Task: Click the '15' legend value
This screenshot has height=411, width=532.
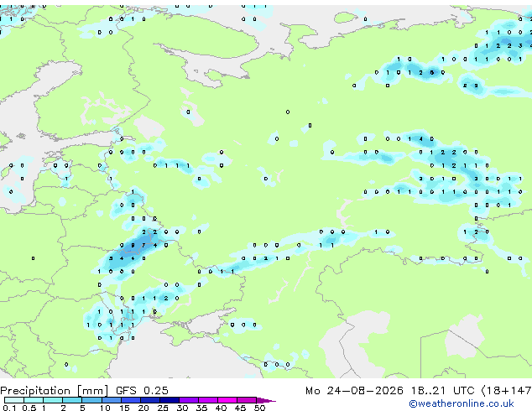Action: tap(124, 408)
